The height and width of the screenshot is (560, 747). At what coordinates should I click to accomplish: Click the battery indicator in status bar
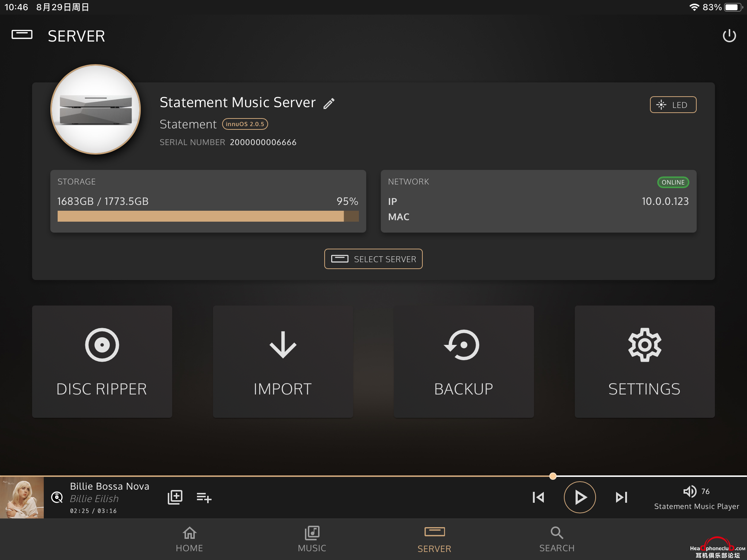click(x=733, y=7)
